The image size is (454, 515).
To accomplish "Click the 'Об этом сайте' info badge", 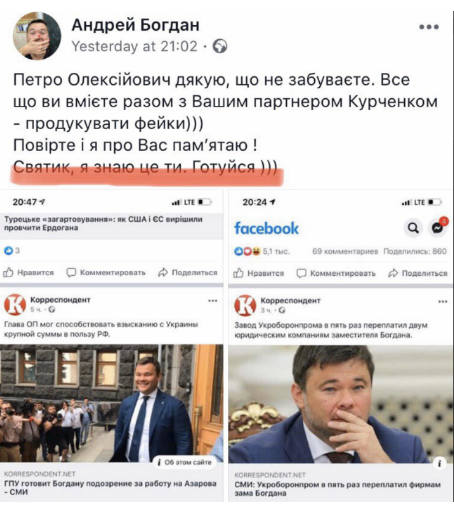I will pos(185,462).
